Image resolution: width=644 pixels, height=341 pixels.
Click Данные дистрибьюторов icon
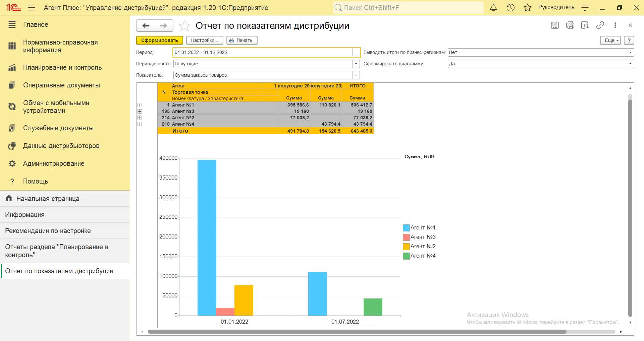pos(12,146)
